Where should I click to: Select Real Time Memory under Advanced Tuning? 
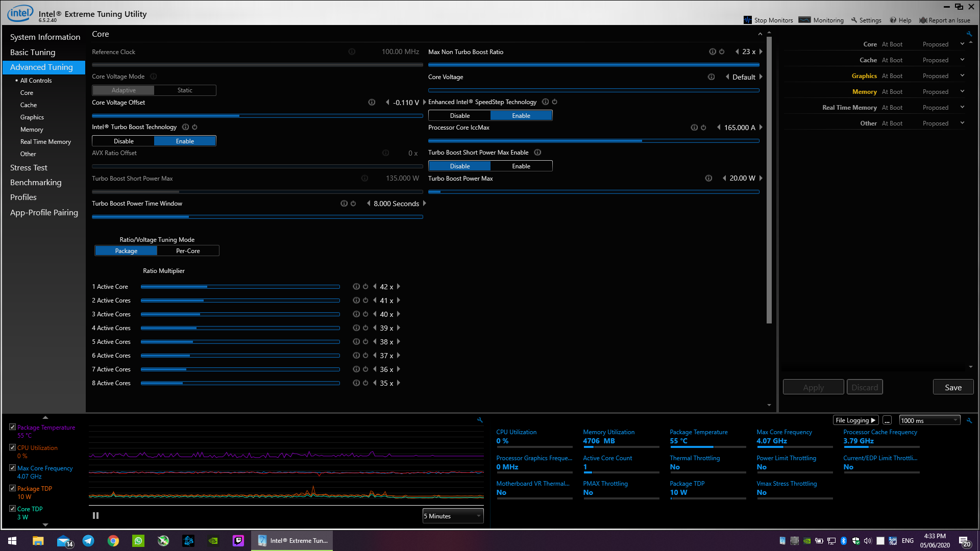click(x=45, y=141)
